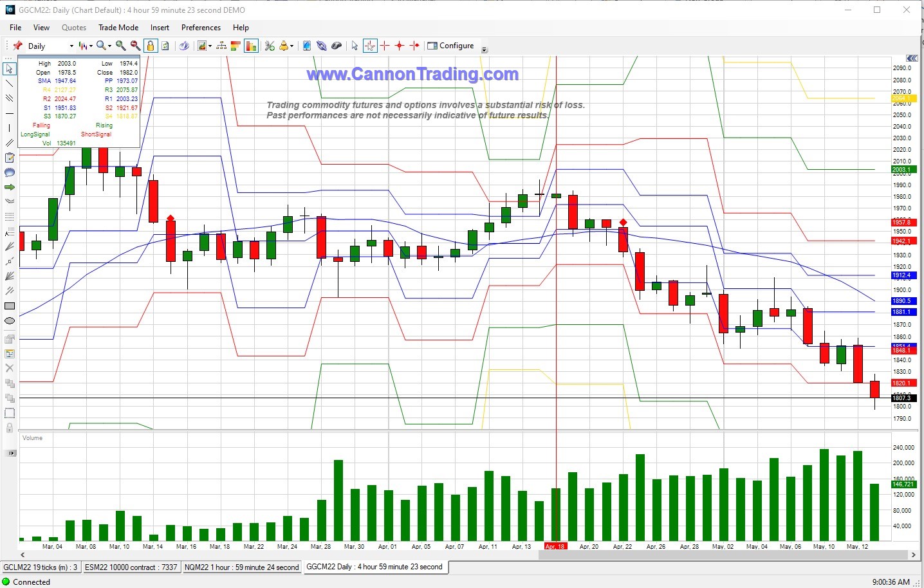Viewport: 924px width, 588px height.
Task: Pick the rectangle shape tool
Action: click(x=10, y=306)
